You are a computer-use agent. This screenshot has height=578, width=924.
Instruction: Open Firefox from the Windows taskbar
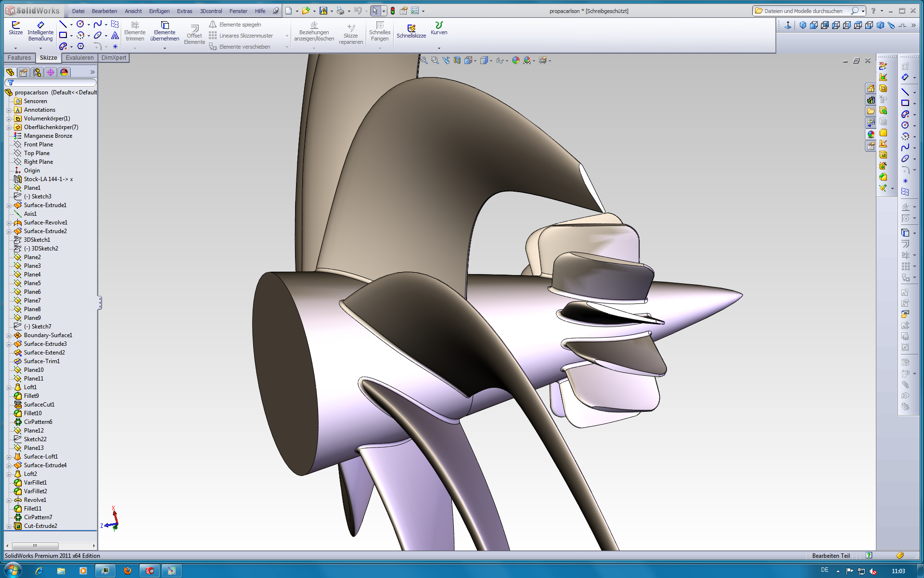(128, 571)
